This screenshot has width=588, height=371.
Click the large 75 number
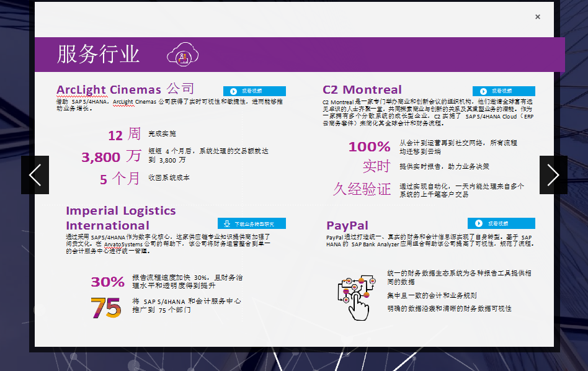coord(106,308)
